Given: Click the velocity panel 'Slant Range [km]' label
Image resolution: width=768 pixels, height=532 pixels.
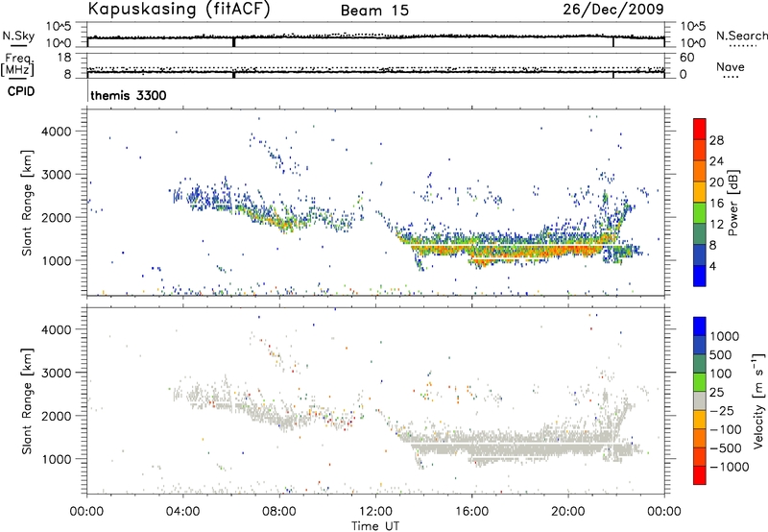Looking at the screenshot, I should click(27, 401).
